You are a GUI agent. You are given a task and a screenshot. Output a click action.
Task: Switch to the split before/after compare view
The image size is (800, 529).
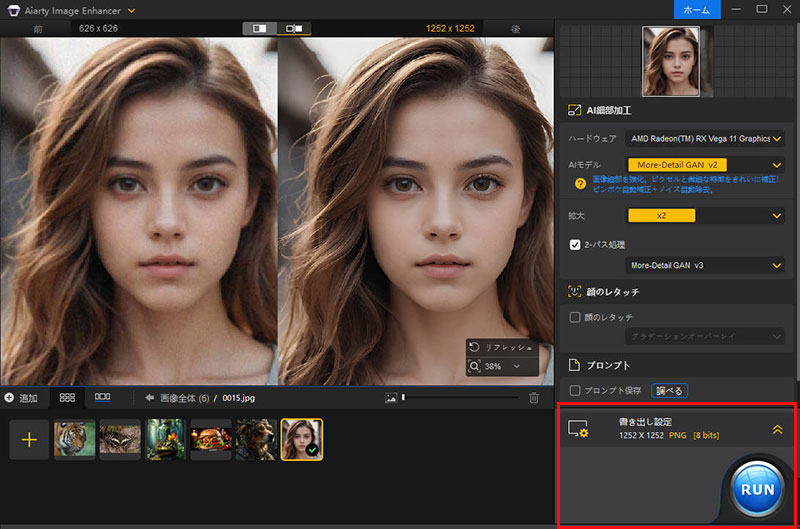pyautogui.click(x=260, y=28)
